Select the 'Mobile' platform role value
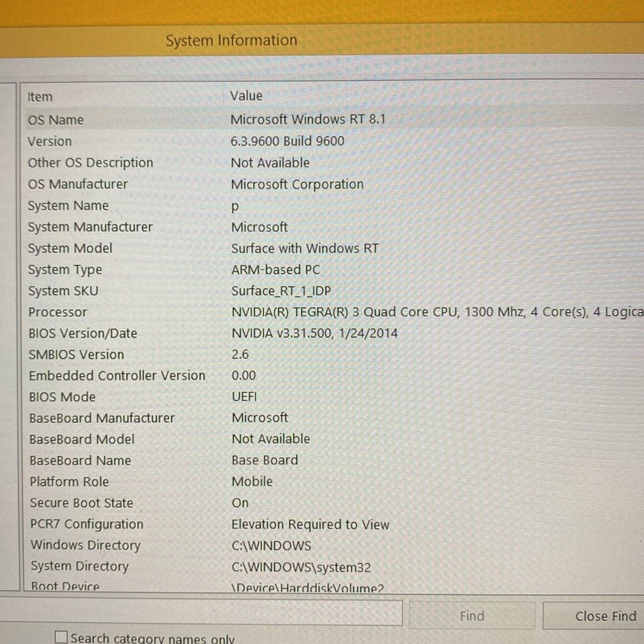Viewport: 644px width, 644px height. point(252,481)
